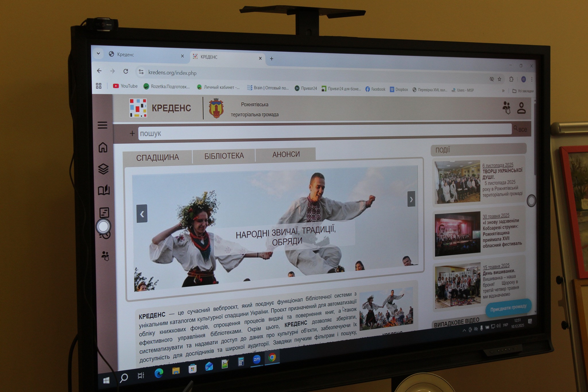Image resolution: width=588 pixels, height=392 pixels.
Task: Open the YouTube bookmark
Action: click(x=125, y=86)
